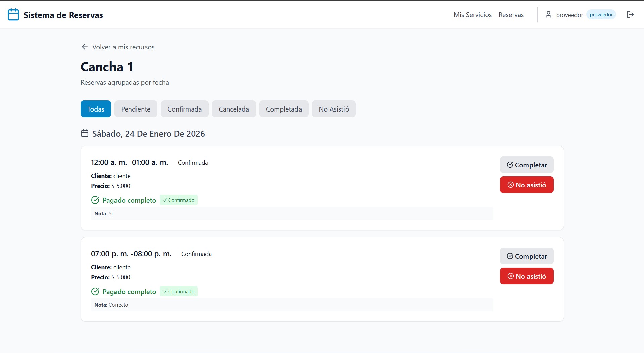Click calendar icon beside Sábado date heading
Image resolution: width=644 pixels, height=353 pixels.
point(85,134)
